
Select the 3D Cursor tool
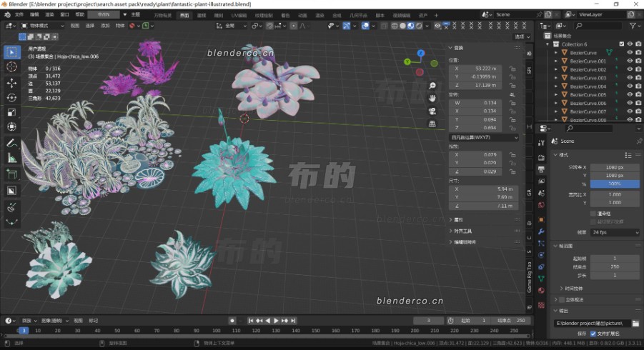pyautogui.click(x=12, y=67)
